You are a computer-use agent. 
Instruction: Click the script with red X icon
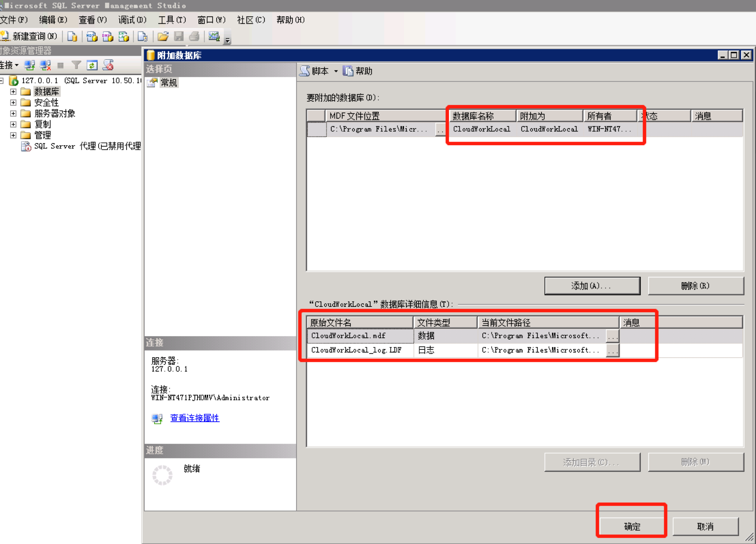108,65
